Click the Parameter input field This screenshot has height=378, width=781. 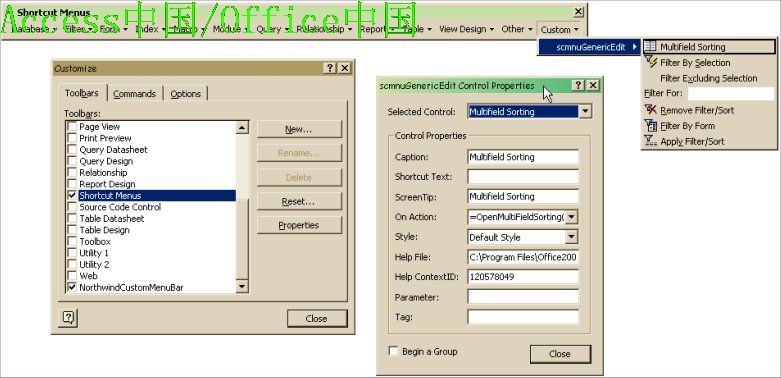[523, 297]
